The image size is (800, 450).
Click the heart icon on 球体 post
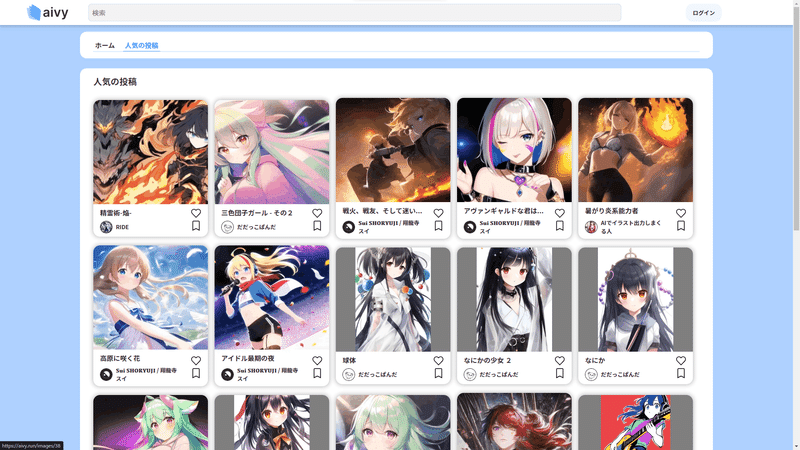438,361
